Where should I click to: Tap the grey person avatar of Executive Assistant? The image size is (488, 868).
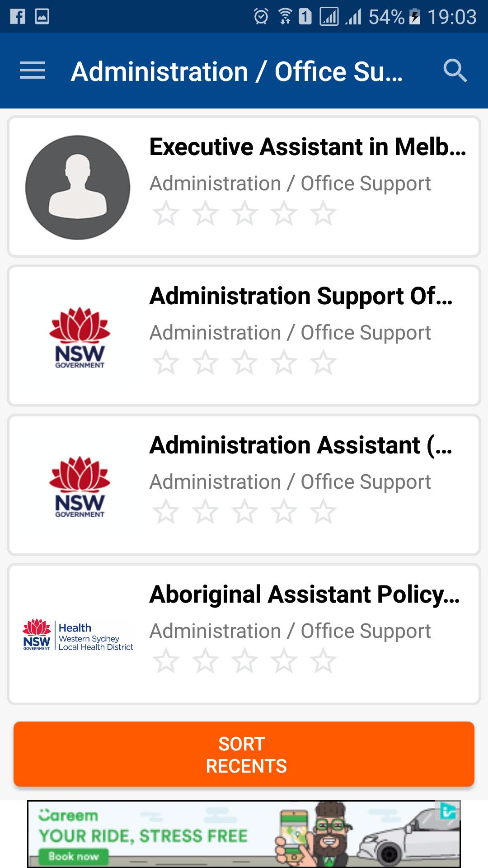(x=78, y=188)
